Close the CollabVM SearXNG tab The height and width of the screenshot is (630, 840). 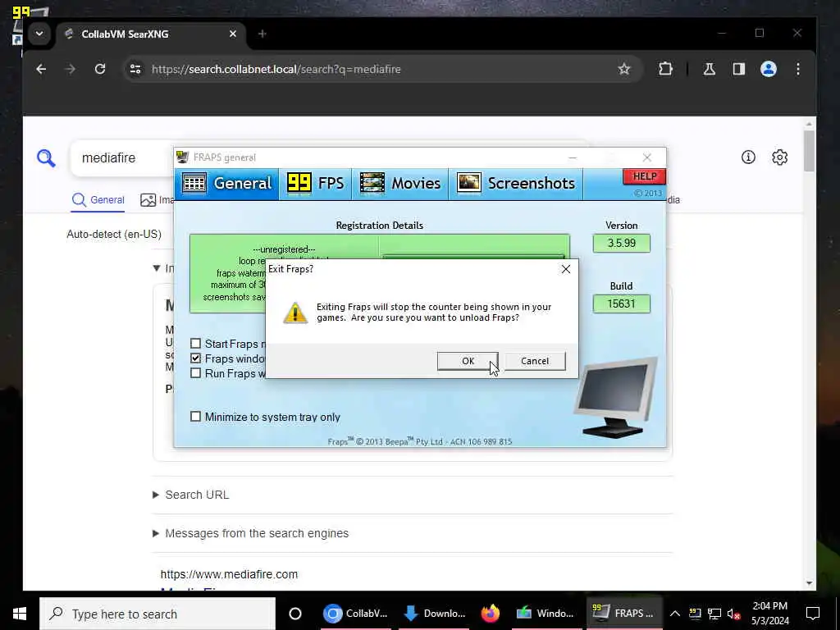click(232, 34)
